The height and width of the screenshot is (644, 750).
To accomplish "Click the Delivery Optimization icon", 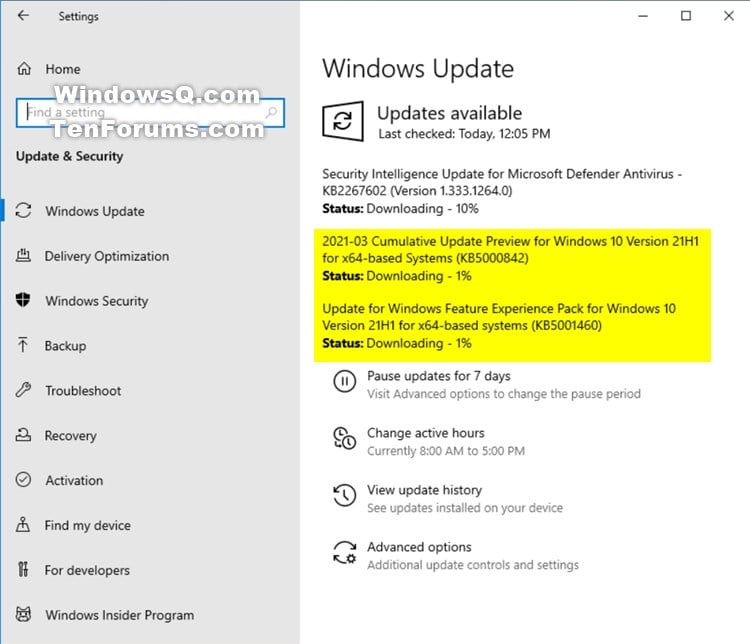I will tap(23, 255).
